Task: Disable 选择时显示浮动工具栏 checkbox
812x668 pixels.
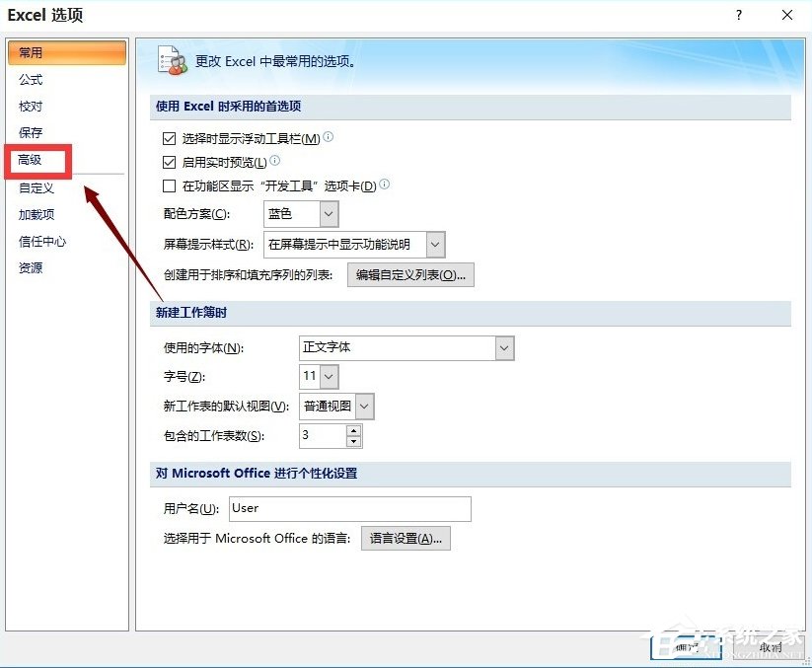Action: [169, 138]
